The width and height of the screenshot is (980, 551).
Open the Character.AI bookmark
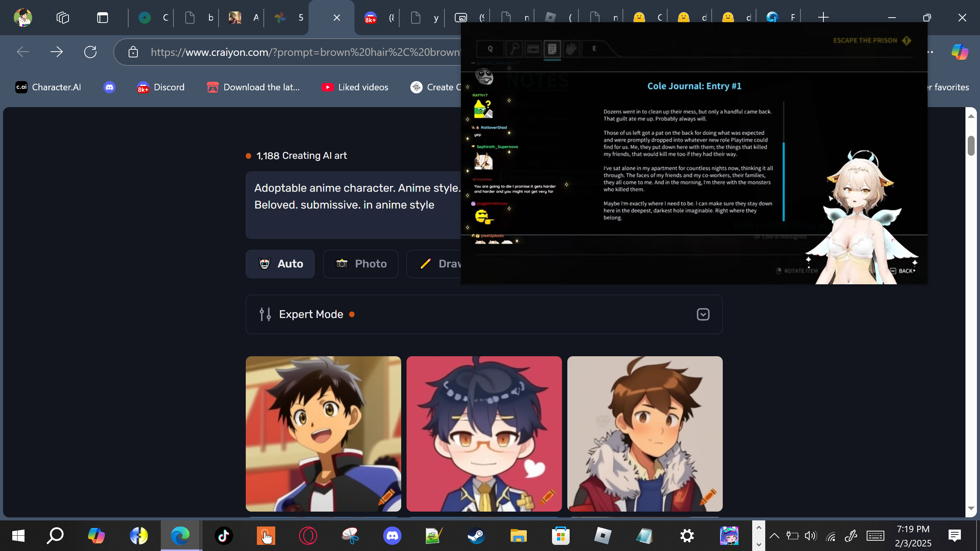(x=48, y=87)
